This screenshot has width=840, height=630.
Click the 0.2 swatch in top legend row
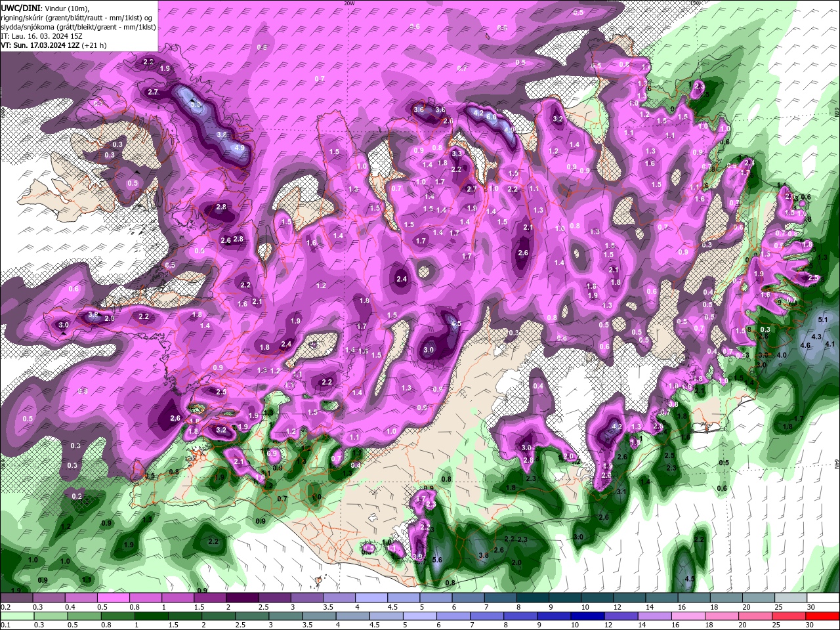tap(16, 598)
